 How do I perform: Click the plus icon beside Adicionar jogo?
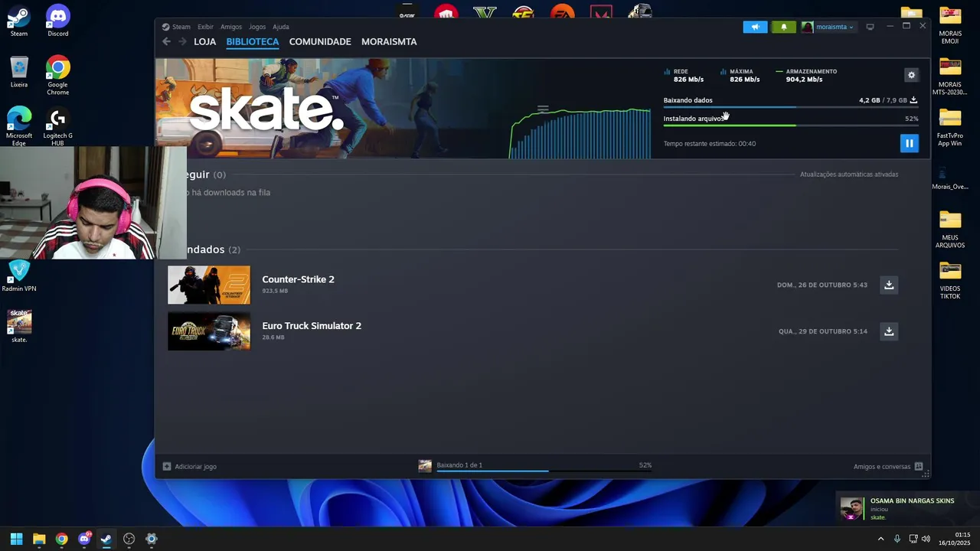pyautogui.click(x=167, y=466)
